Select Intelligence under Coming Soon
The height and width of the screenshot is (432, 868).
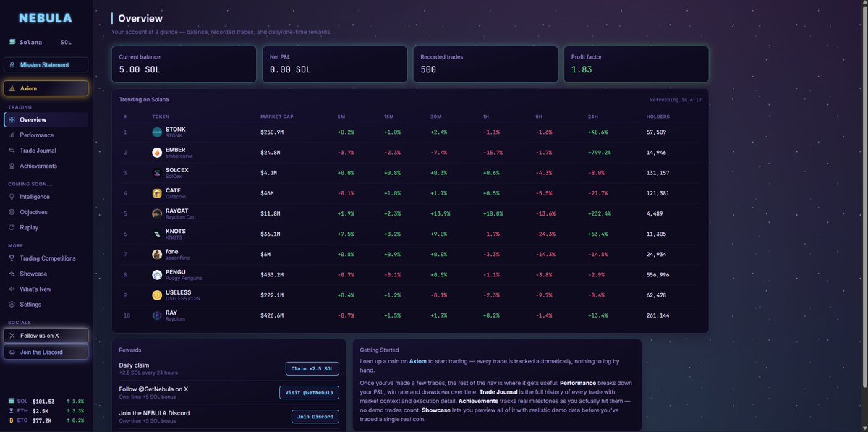click(x=46, y=197)
